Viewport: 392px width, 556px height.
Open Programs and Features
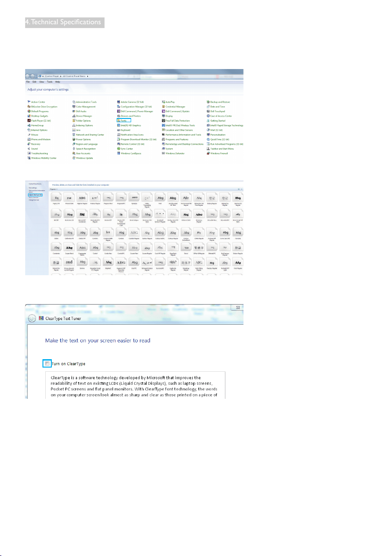175,139
